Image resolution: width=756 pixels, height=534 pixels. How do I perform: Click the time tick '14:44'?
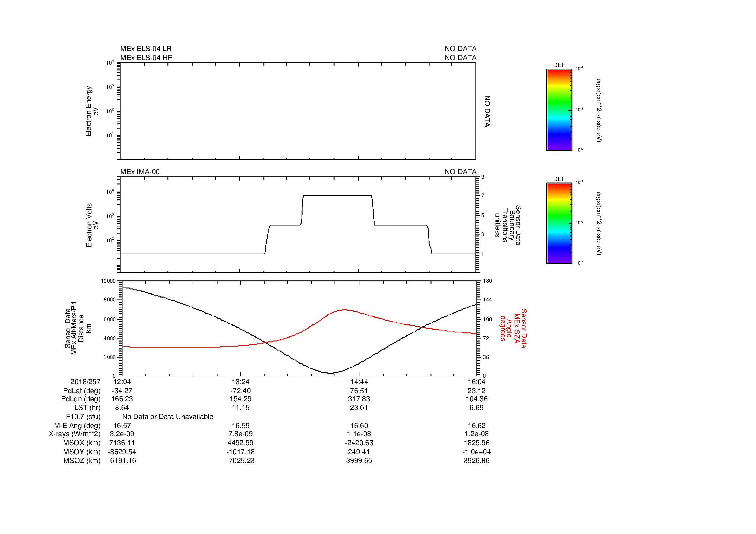point(359,382)
